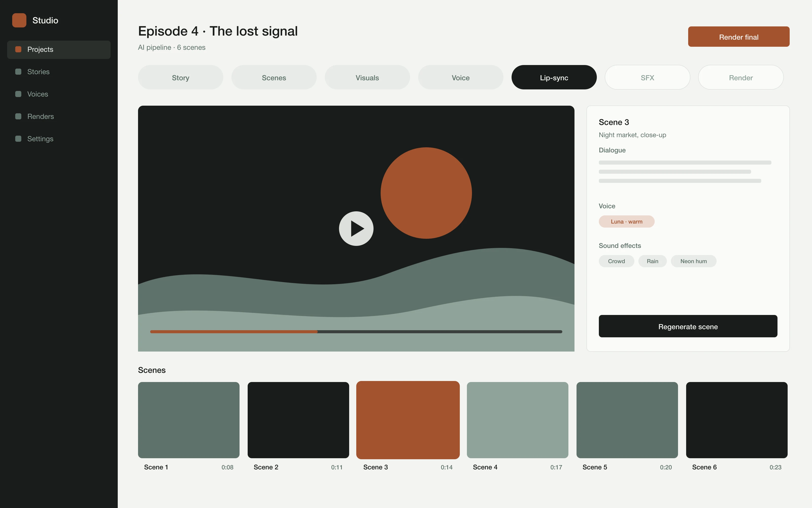Select the Scene 3 thumbnail
Viewport: 812px width, 508px height.
pyautogui.click(x=408, y=420)
